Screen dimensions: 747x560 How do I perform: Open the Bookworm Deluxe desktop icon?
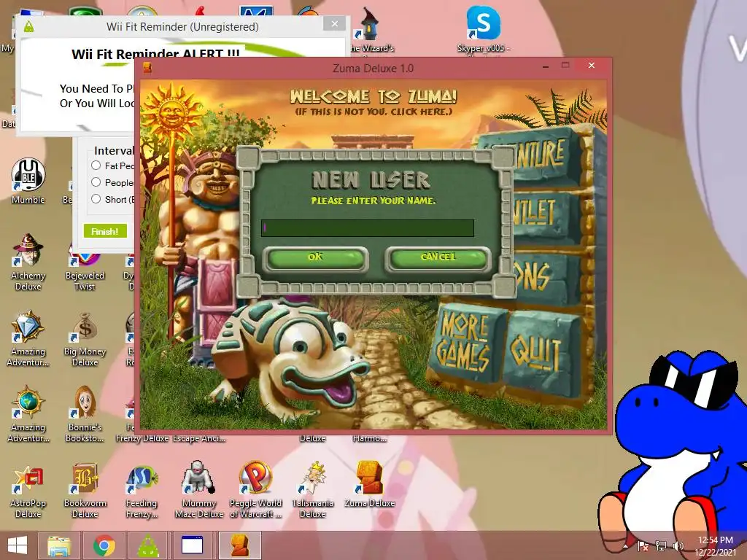pos(85,491)
